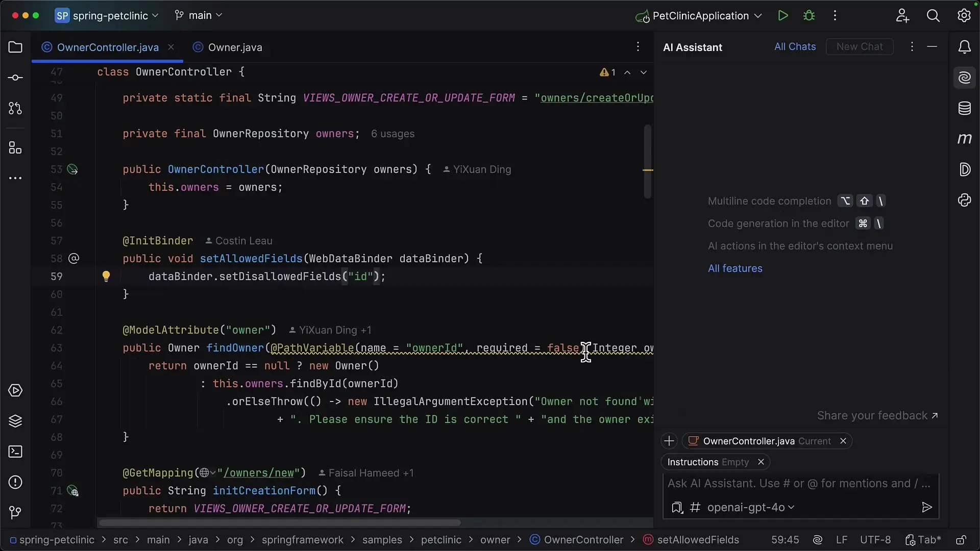980x551 pixels.
Task: Debug PetClinicApplication with the bug icon
Action: coord(809,15)
